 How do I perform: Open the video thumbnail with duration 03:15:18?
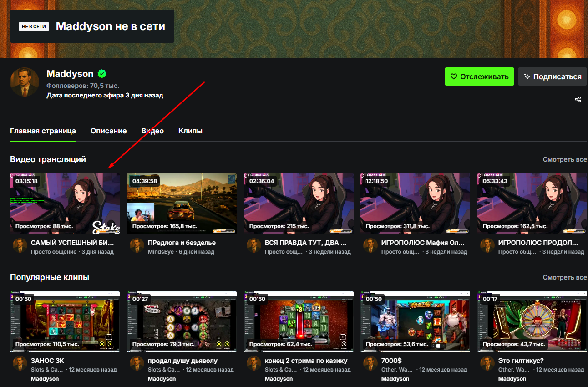pos(65,204)
